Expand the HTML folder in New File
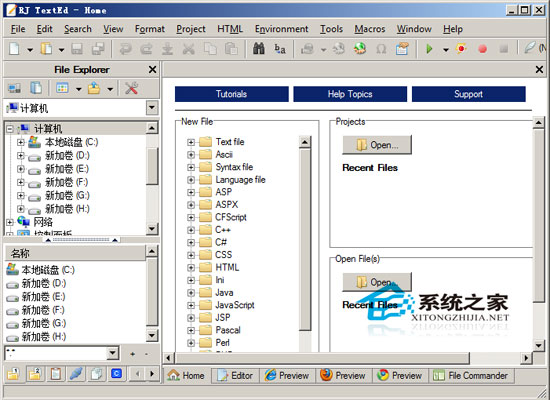This screenshot has width=550, height=400. (191, 268)
